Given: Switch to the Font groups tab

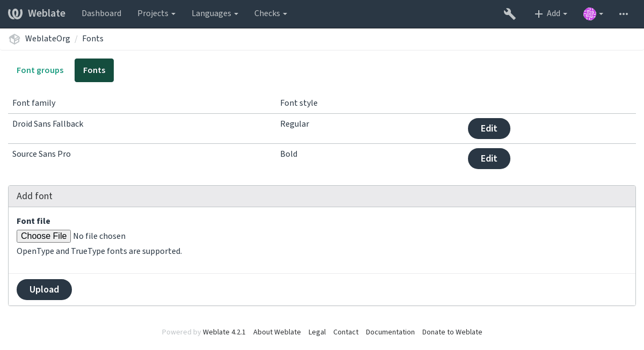Looking at the screenshot, I should click(40, 70).
